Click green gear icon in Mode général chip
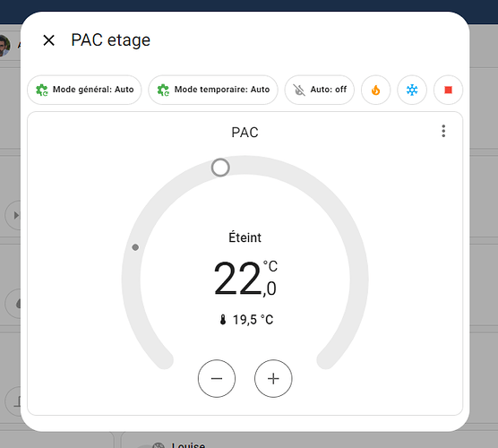The image size is (498, 448). pos(41,90)
